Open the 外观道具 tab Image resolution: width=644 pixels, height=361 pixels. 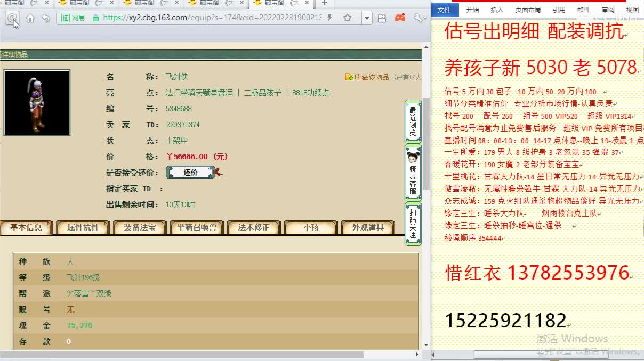[368, 227]
